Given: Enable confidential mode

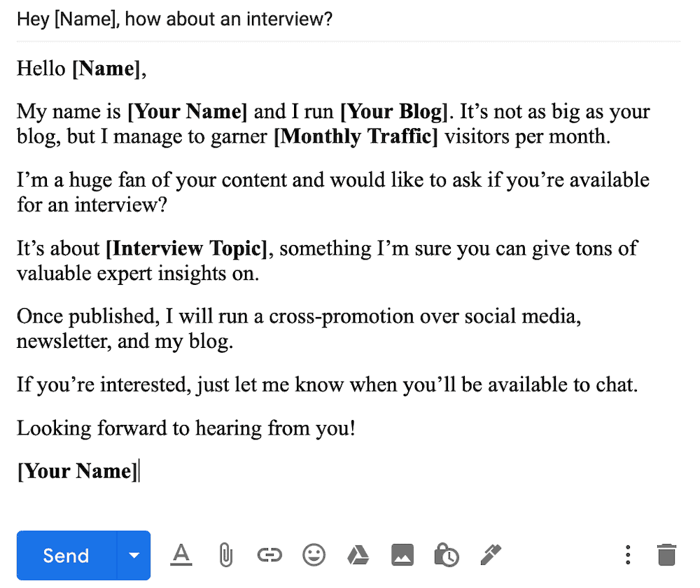Looking at the screenshot, I should pyautogui.click(x=447, y=555).
